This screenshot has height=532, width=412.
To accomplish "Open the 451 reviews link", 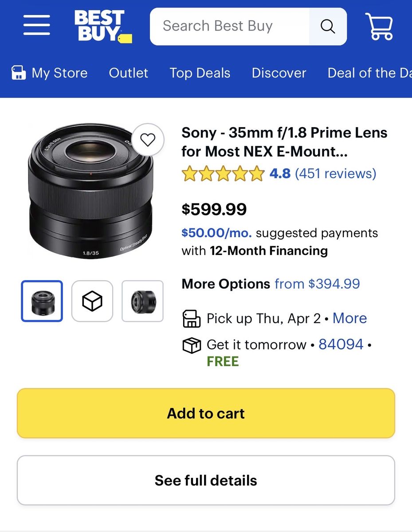I will click(335, 173).
